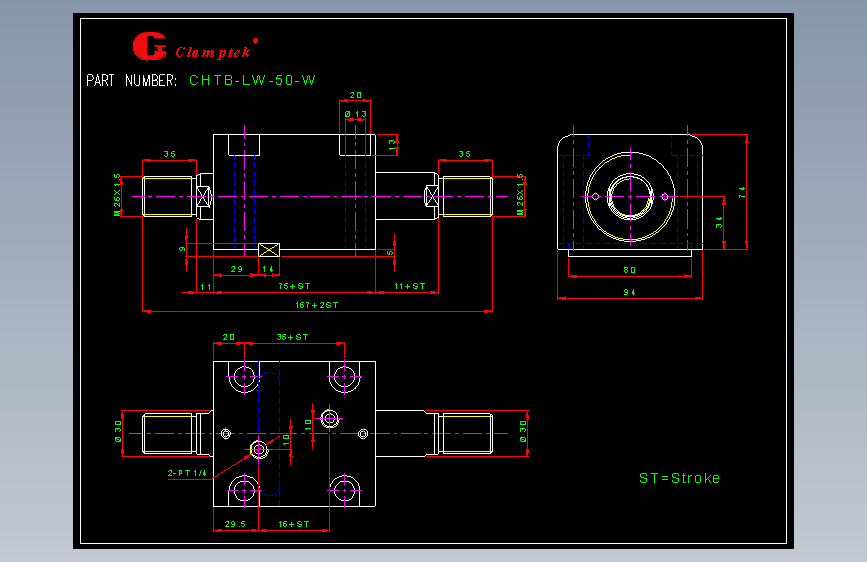Click the Clamptek logo
This screenshot has height=562, width=867.
point(195,46)
